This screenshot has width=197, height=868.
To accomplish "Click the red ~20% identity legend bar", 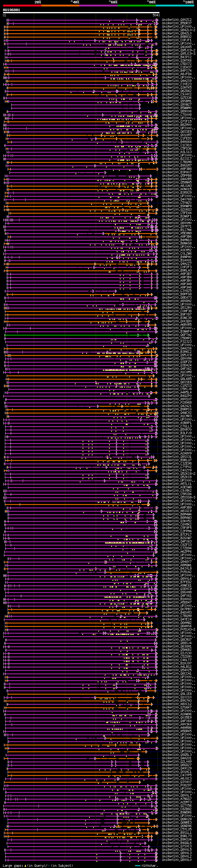I will [x=22, y=6].
